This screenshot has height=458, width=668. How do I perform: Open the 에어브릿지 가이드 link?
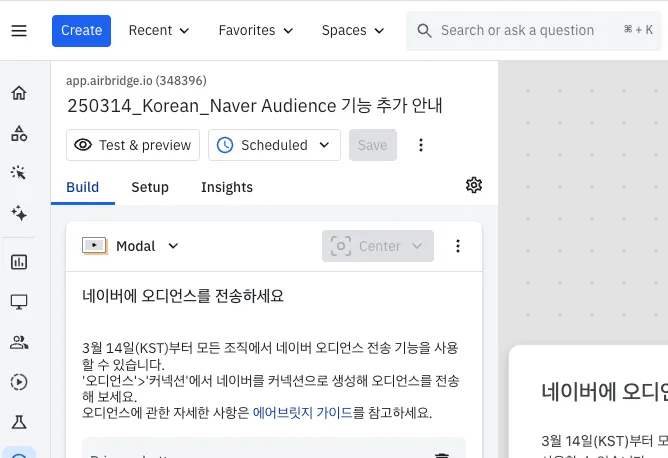pos(302,413)
